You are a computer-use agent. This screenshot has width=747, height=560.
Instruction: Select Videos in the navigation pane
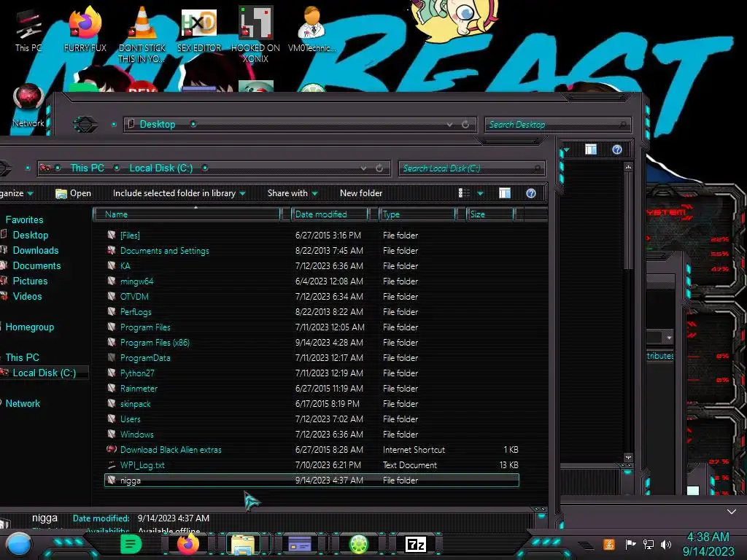point(27,296)
